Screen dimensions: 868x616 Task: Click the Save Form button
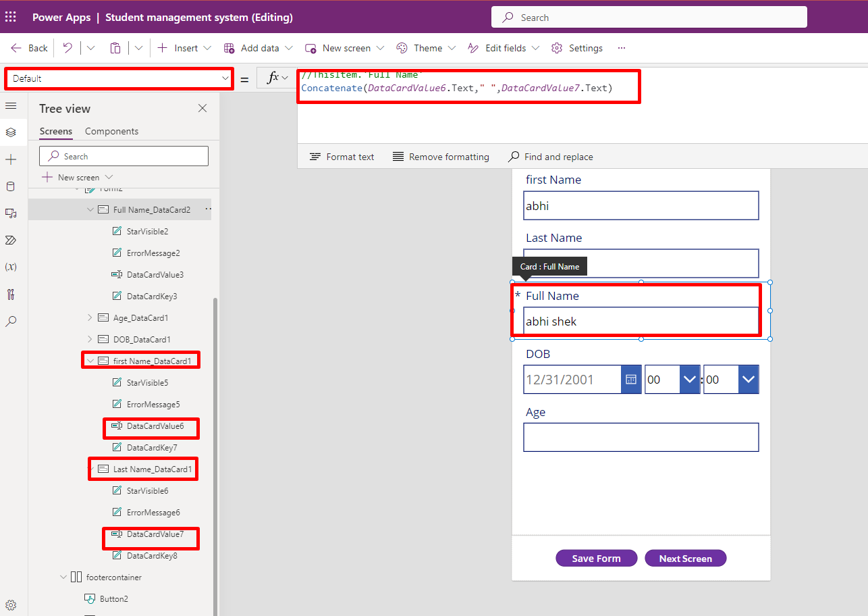click(597, 559)
